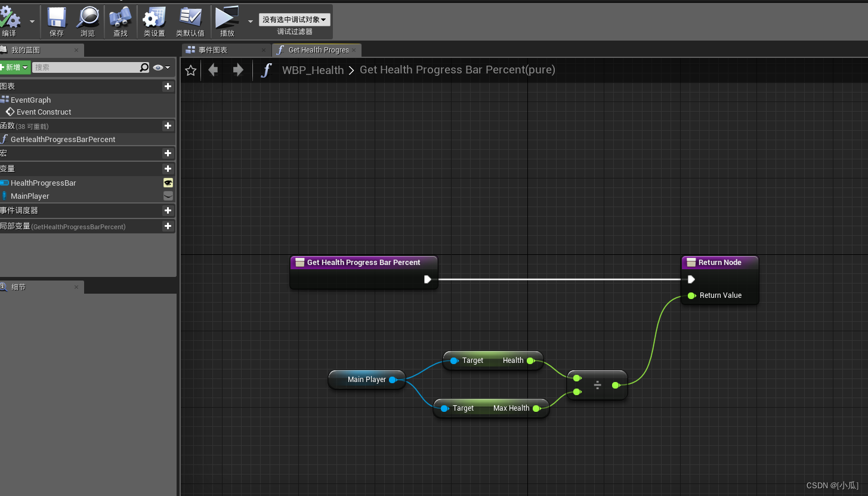Click the 变量 section header
Image resolution: width=868 pixels, height=496 pixels.
tap(88, 169)
